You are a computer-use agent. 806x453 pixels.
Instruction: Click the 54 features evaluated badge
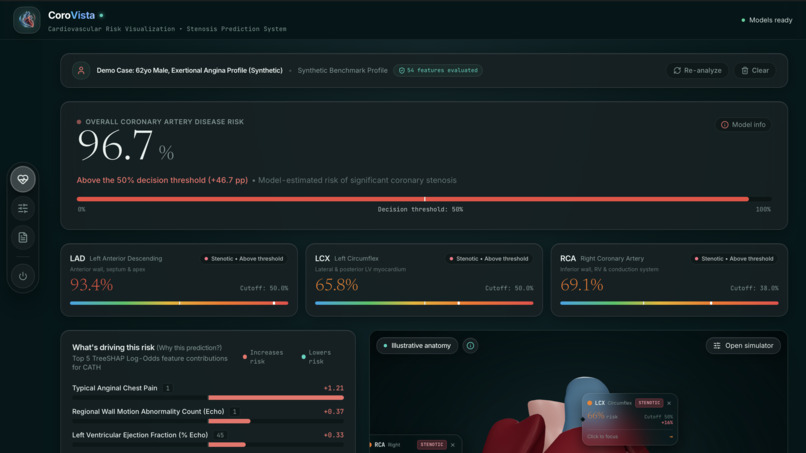438,70
